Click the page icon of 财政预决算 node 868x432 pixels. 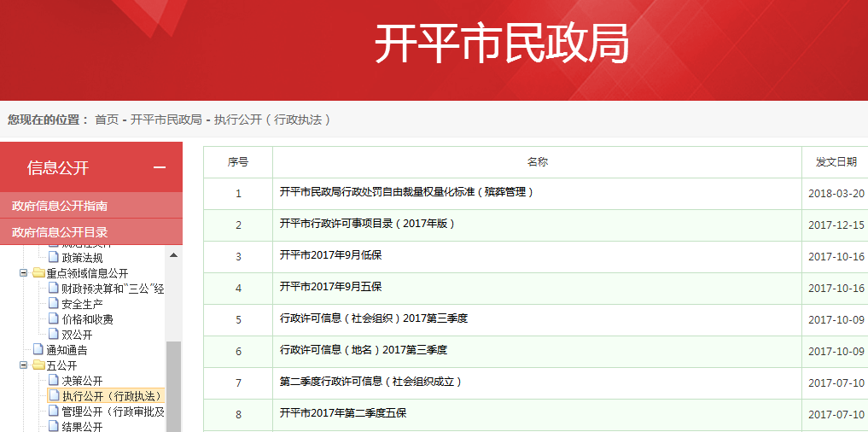(53, 288)
